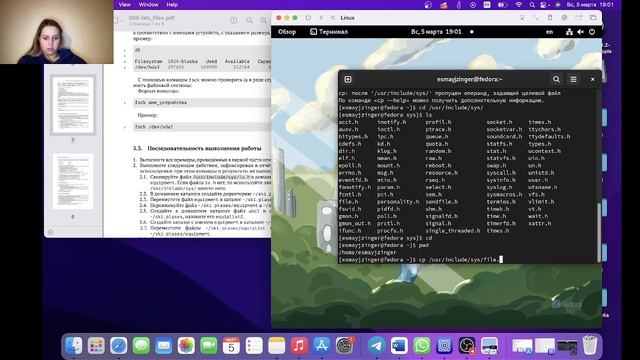Open Notes from the dock
Viewport: 640px width, 360px height.
(276, 346)
